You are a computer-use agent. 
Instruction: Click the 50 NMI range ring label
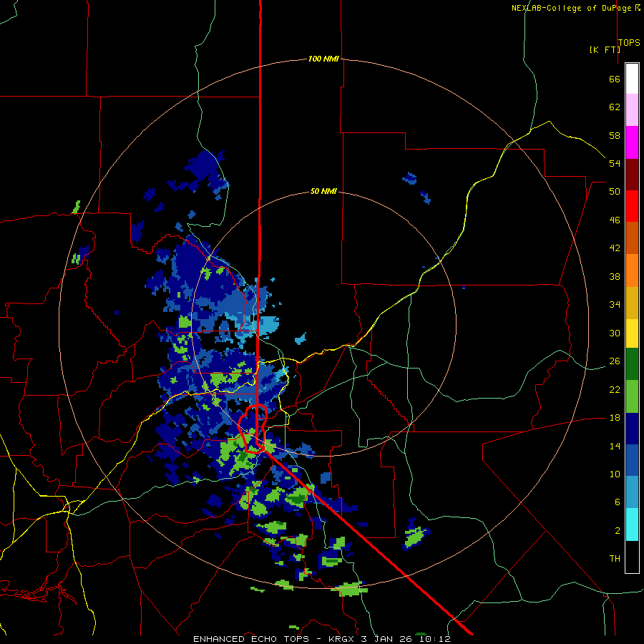click(x=323, y=191)
